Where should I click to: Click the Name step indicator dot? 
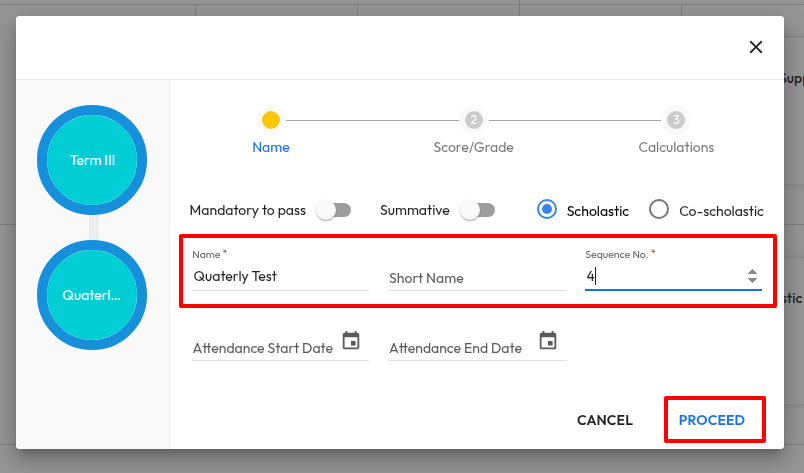(x=271, y=120)
